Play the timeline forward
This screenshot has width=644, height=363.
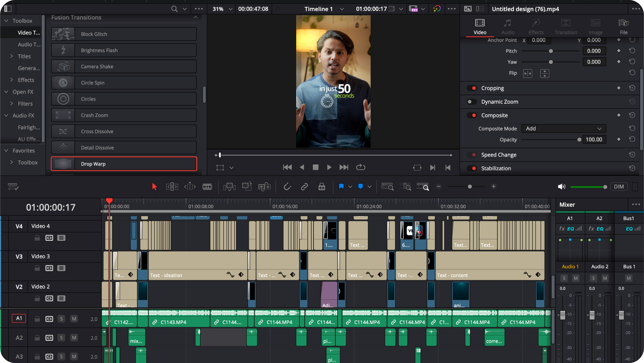pos(329,167)
